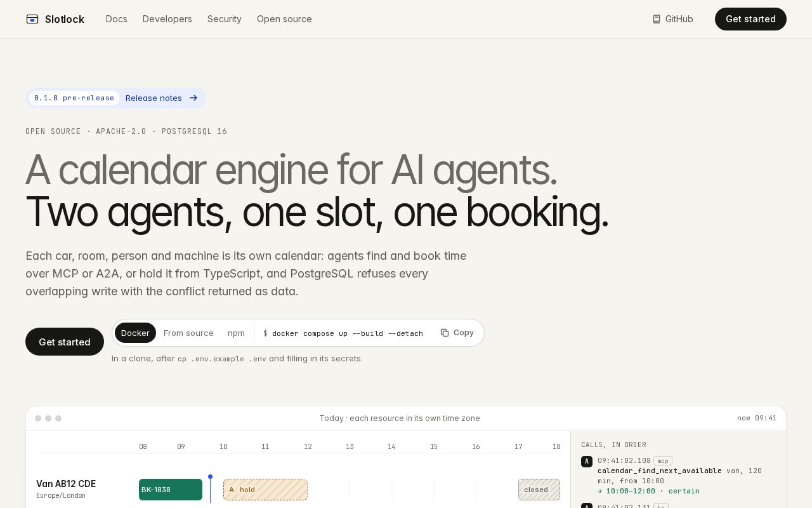Screen dimensions: 812x508
Task: Click the Slotlock logo icon
Action: [x=32, y=19]
